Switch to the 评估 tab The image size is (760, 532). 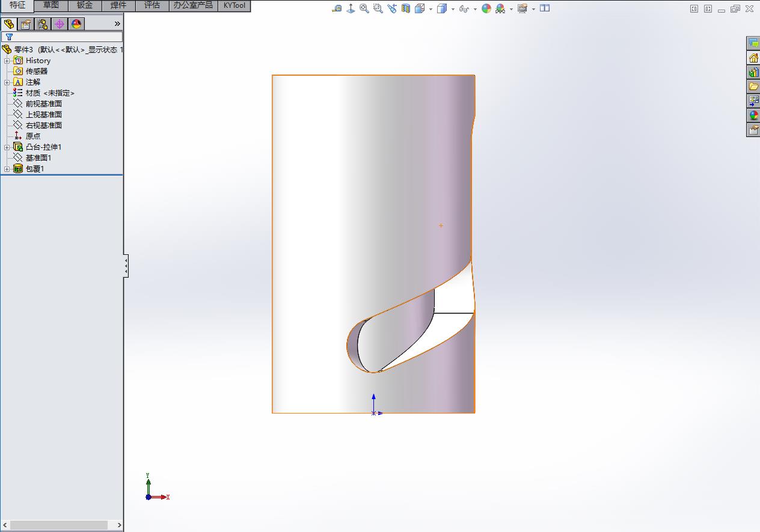[x=152, y=5]
